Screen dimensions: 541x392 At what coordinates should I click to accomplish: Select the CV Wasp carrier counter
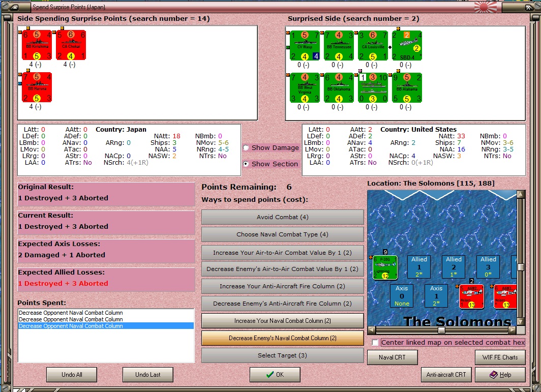click(305, 46)
